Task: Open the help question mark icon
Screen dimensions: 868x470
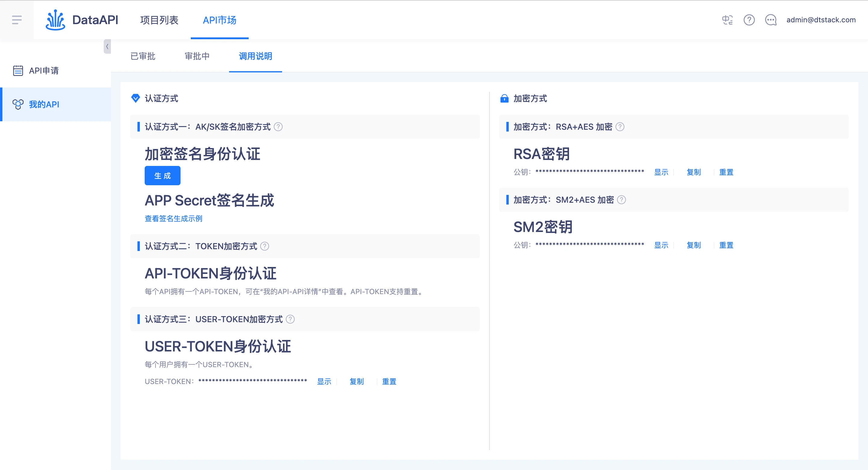Action: click(x=749, y=20)
